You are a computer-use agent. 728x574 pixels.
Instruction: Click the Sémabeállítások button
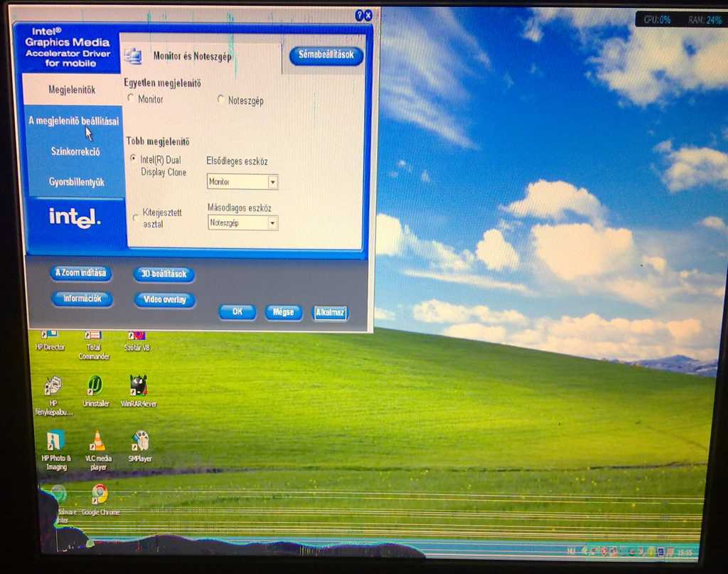click(326, 55)
